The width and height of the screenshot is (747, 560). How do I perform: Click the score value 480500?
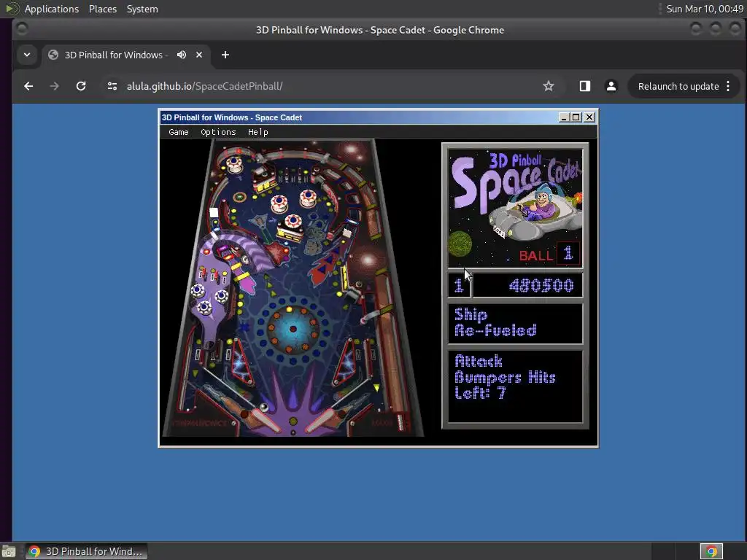point(541,286)
